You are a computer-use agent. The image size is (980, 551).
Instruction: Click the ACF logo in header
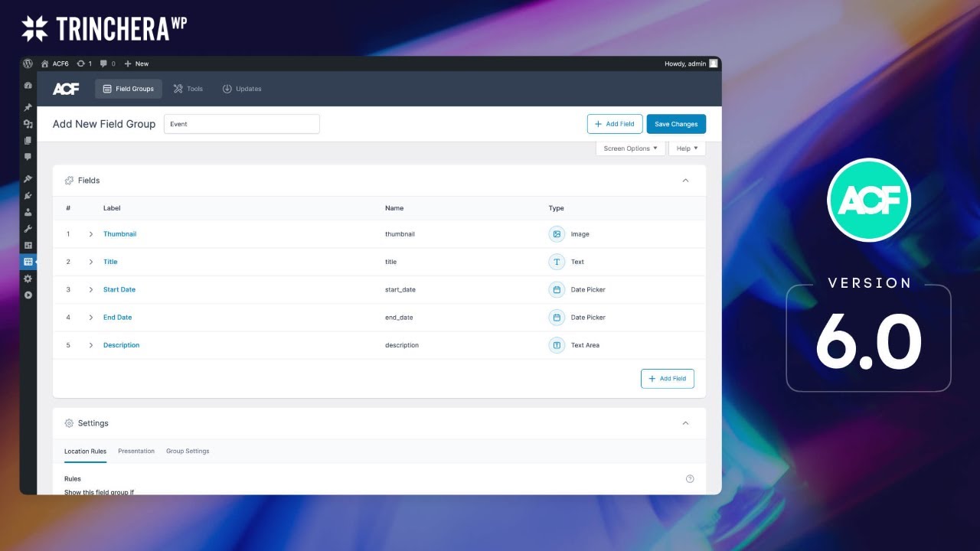(x=66, y=89)
